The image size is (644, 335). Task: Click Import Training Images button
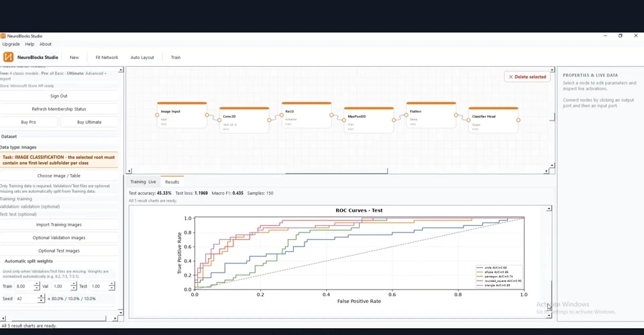(59, 224)
